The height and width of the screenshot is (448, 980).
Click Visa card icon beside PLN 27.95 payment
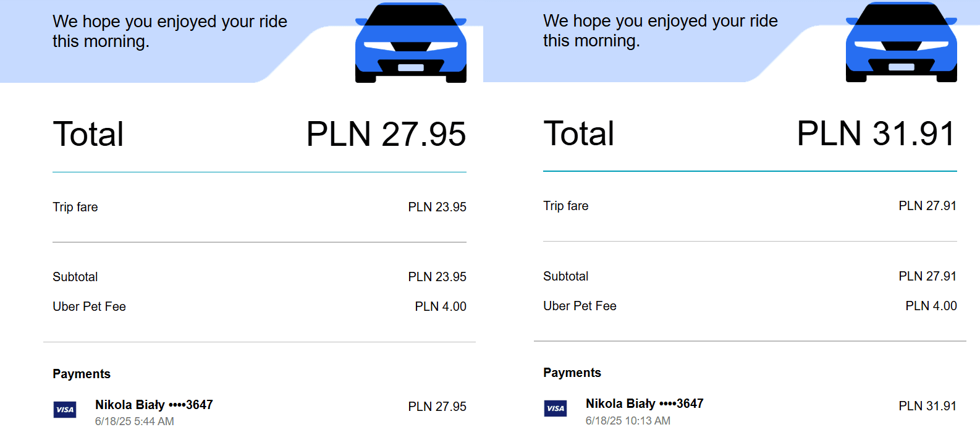coord(65,410)
